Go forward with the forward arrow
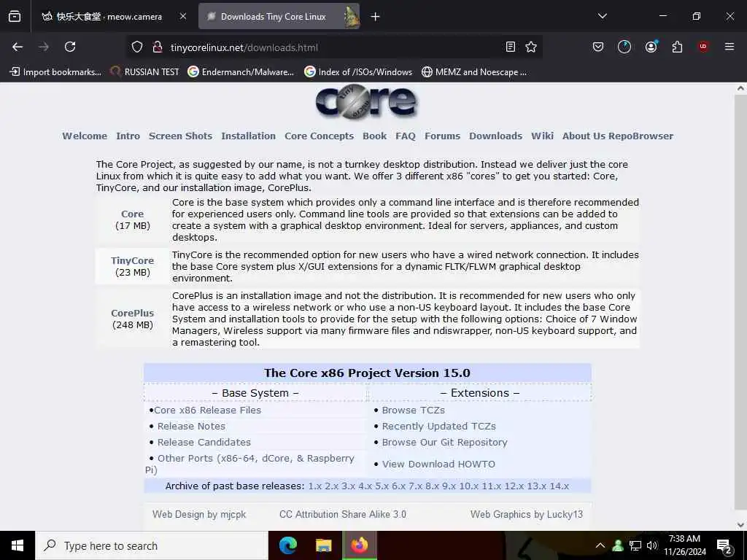Viewport: 747px width, 560px height. click(x=44, y=47)
